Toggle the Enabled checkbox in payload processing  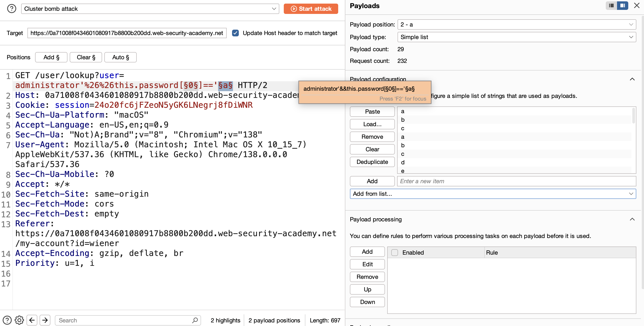coord(394,252)
